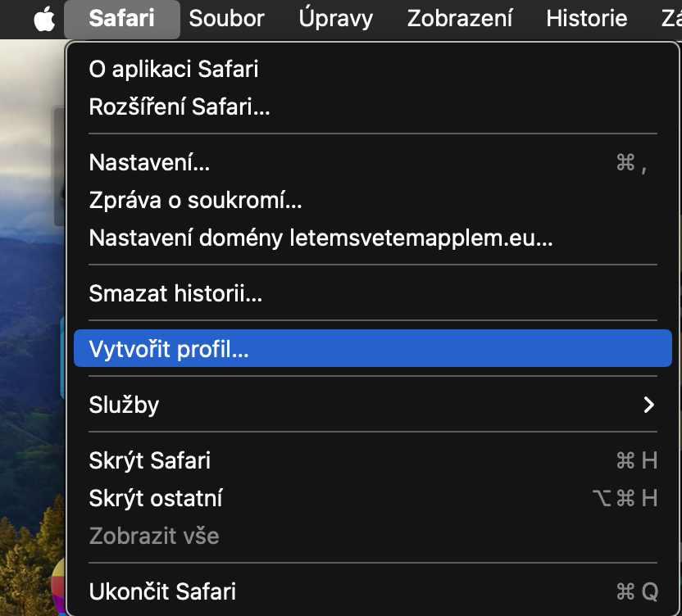Select O aplikaci Safari

click(x=174, y=69)
